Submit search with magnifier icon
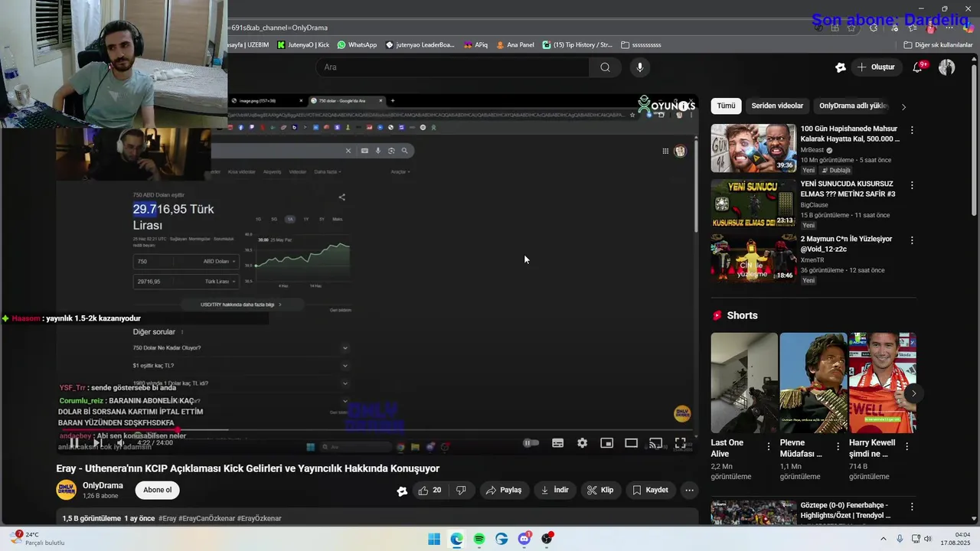 [605, 67]
